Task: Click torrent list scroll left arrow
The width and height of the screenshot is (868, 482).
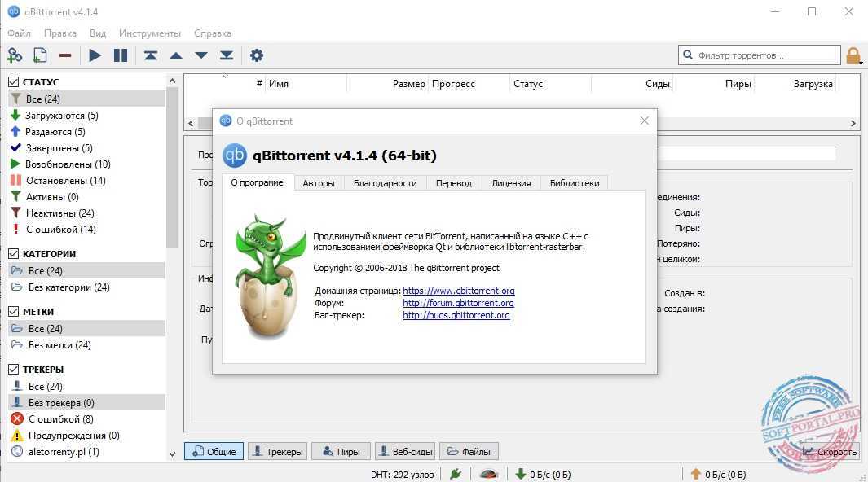Action: coord(191,123)
